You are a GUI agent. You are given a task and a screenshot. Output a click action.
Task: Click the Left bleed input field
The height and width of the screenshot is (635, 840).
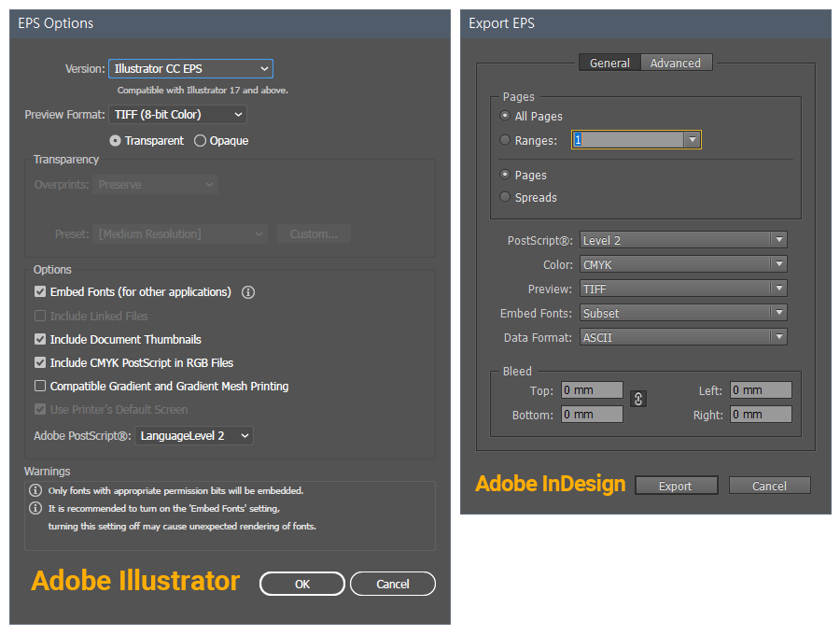tap(761, 390)
